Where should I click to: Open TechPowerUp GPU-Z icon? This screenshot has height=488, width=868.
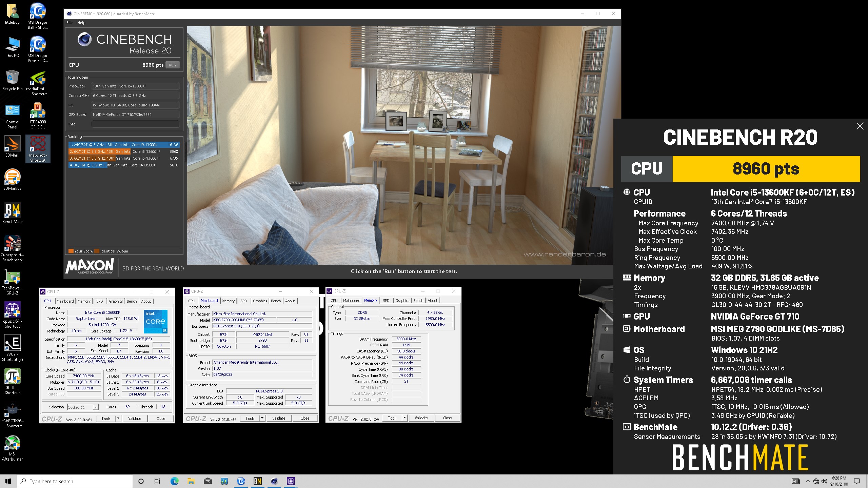point(12,282)
